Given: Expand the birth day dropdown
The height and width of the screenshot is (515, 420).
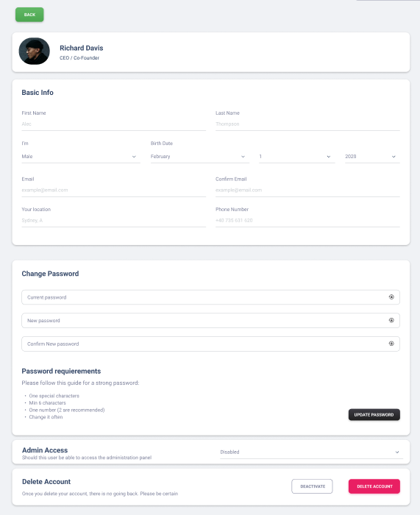Looking at the screenshot, I should pyautogui.click(x=297, y=156).
